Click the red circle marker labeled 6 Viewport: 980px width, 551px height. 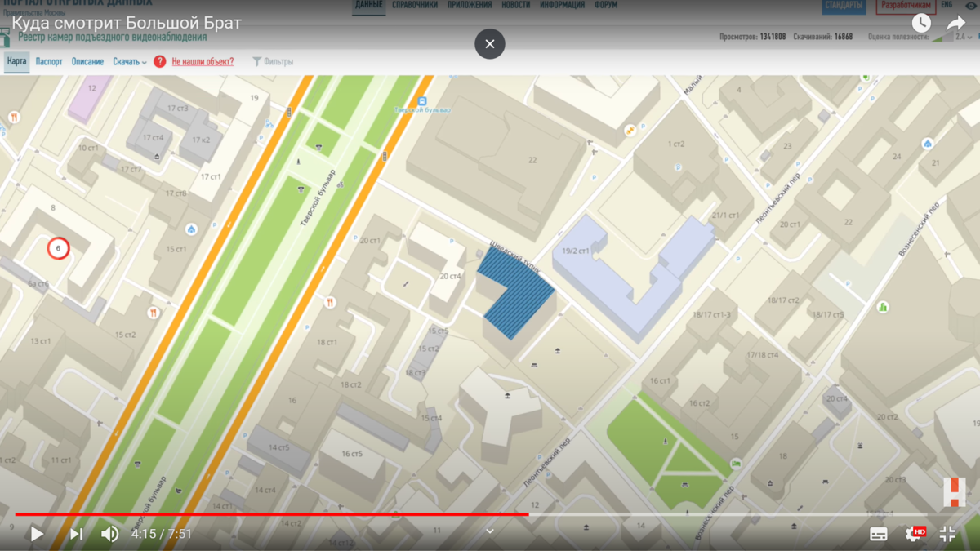58,248
